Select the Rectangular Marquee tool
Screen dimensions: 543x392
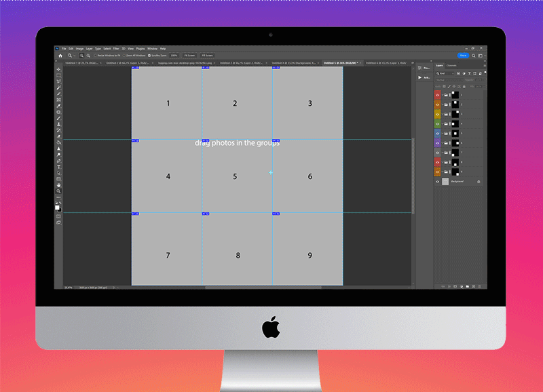[x=58, y=75]
